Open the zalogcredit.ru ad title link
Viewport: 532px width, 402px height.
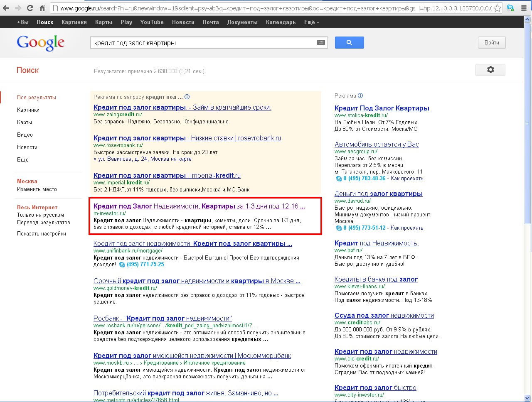click(x=182, y=107)
